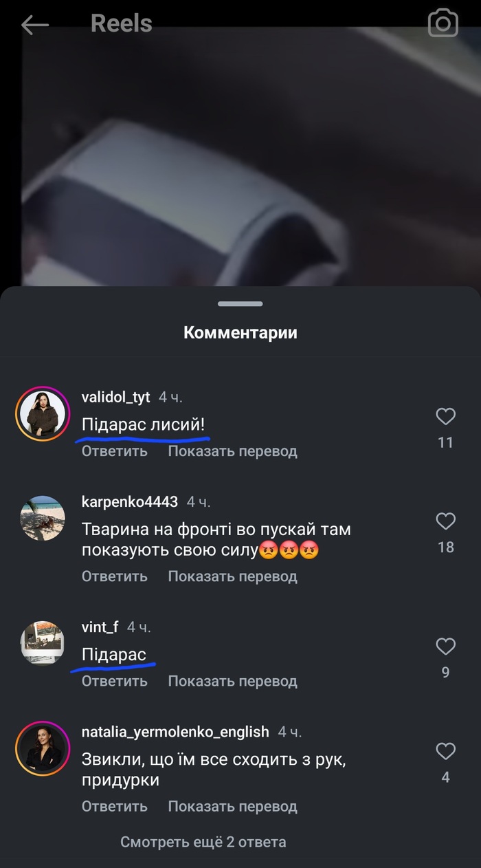Show translation of karpenko4443's comment

point(233,576)
